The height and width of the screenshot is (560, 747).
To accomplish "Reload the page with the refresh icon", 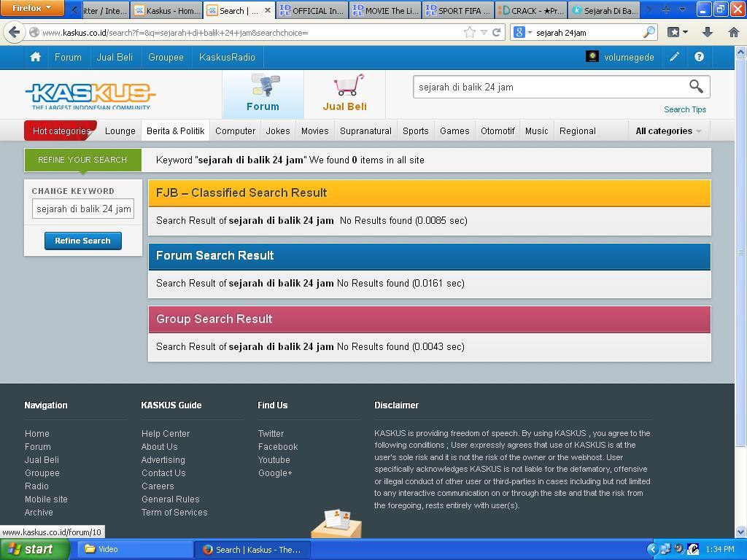I will pyautogui.click(x=496, y=32).
